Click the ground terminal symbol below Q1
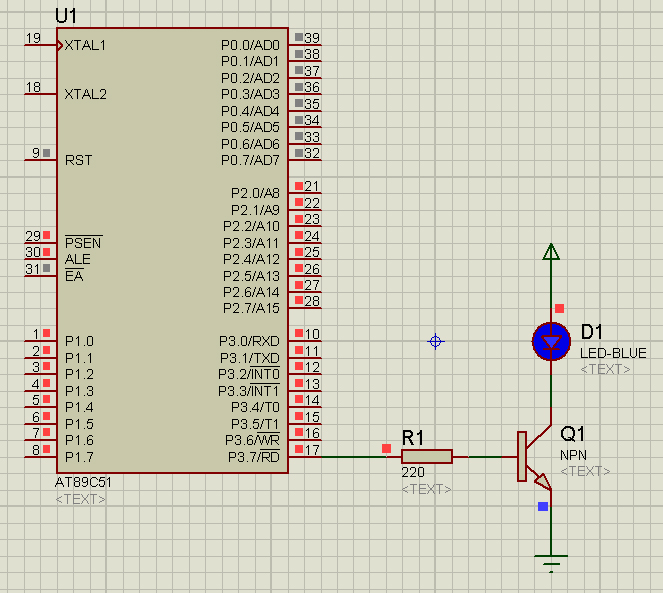The width and height of the screenshot is (663, 593). point(551,564)
